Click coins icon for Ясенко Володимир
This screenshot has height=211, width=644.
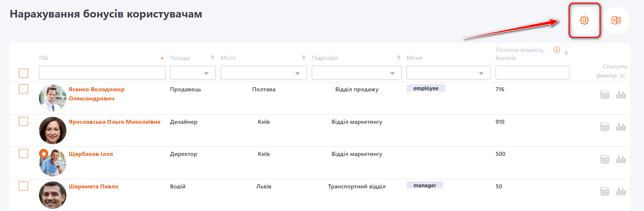click(605, 95)
